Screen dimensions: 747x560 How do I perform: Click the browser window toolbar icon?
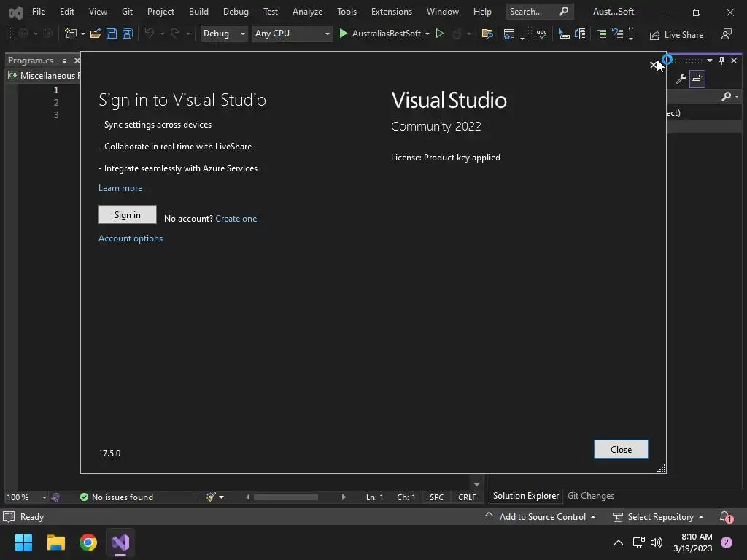click(508, 34)
